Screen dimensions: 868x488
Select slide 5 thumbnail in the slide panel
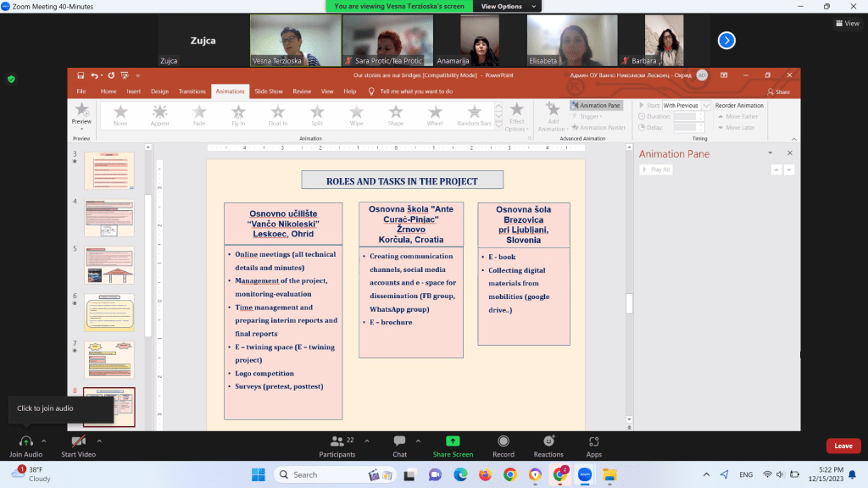[x=109, y=265]
